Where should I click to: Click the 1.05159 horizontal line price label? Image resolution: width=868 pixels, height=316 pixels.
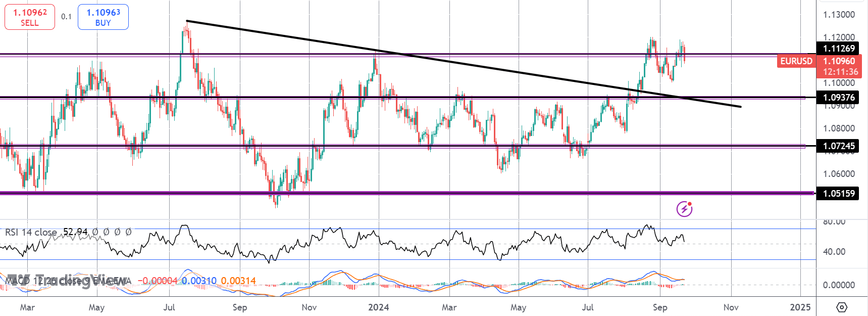(838, 193)
